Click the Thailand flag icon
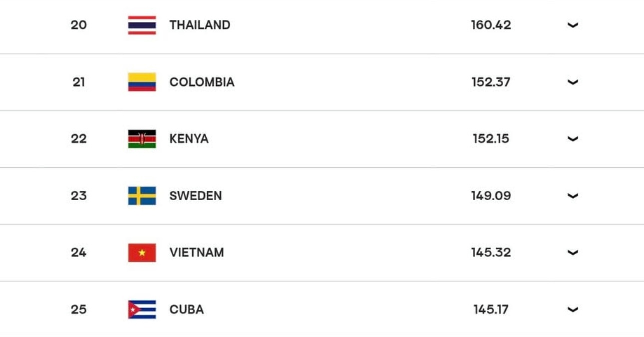Screen dimensions: 644x337 tap(142, 25)
